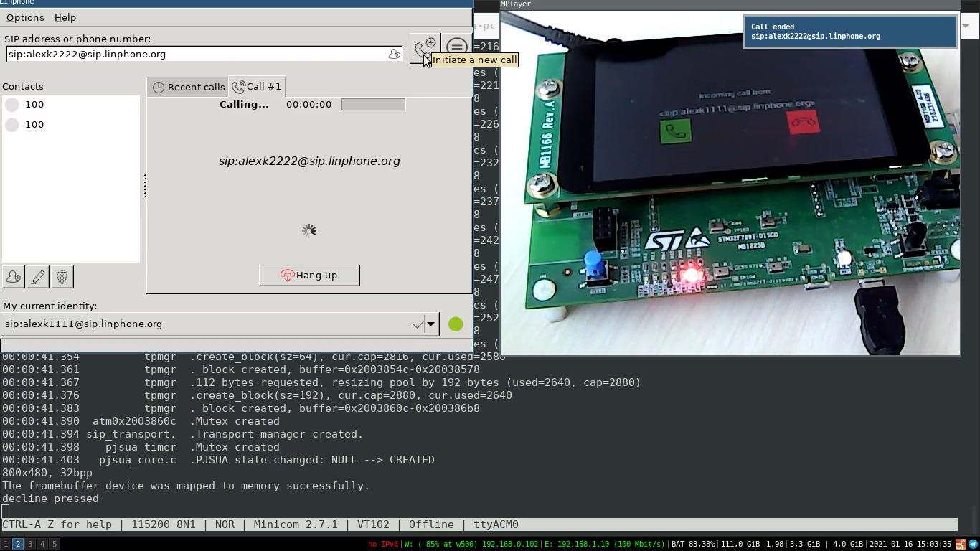The width and height of the screenshot is (980, 551).
Task: Click the 'SIP address or phone number:' label
Action: tap(77, 39)
